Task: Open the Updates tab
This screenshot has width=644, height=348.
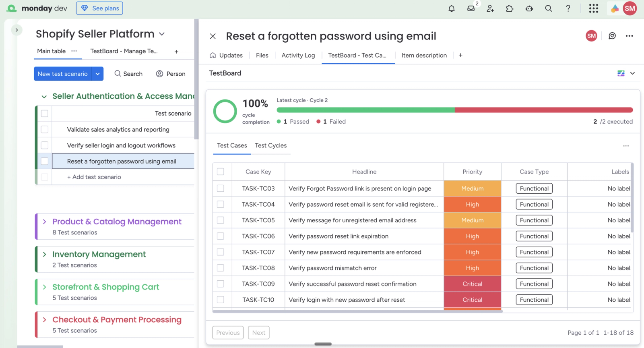Action: [x=226, y=55]
